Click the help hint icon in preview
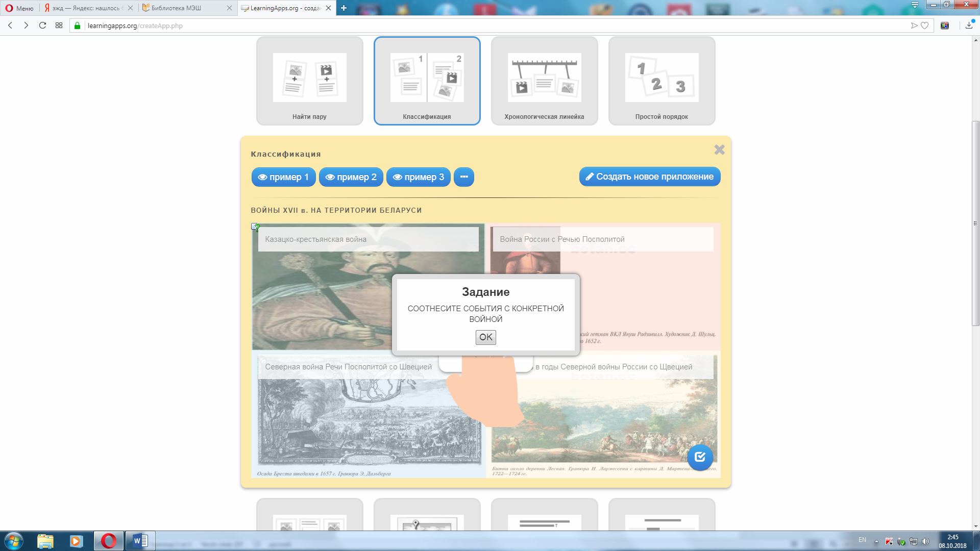 (x=256, y=228)
